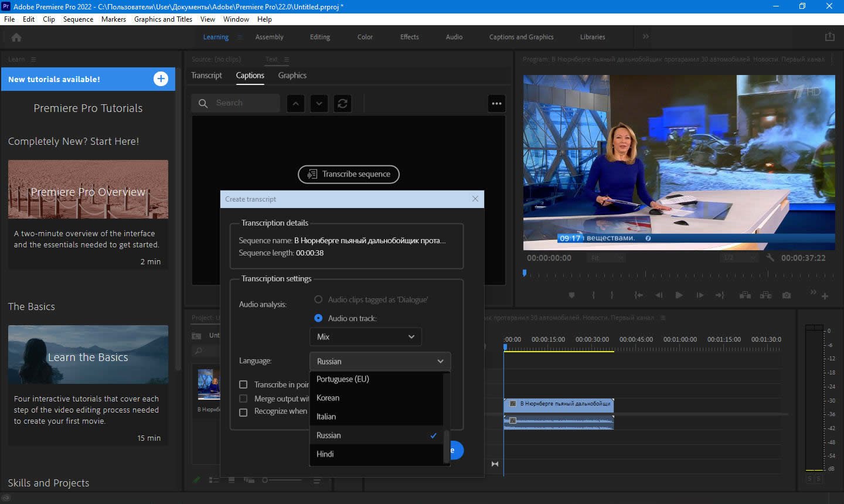
Task: Collapse the Russian language dropdown
Action: [x=380, y=362]
